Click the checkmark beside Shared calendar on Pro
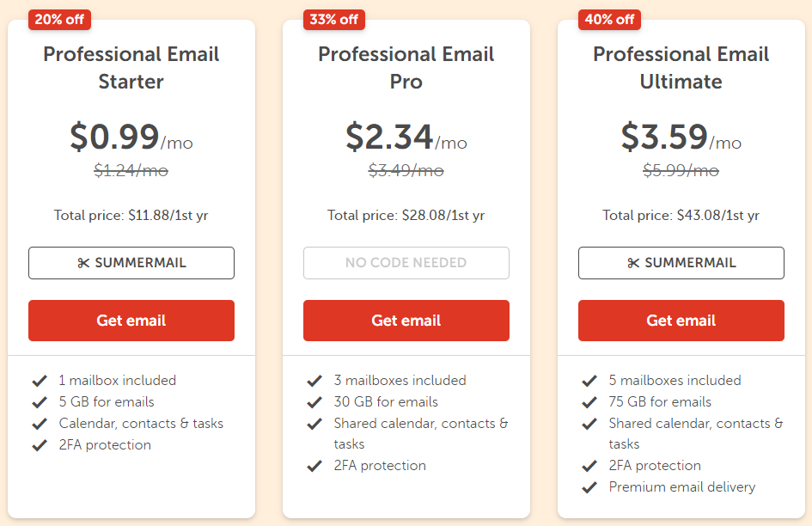 coord(315,423)
